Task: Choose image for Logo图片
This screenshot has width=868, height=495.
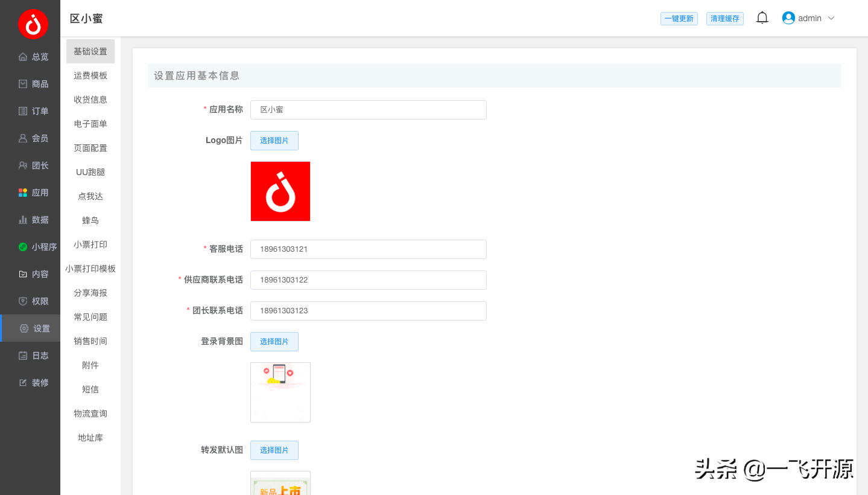Action: pos(274,141)
